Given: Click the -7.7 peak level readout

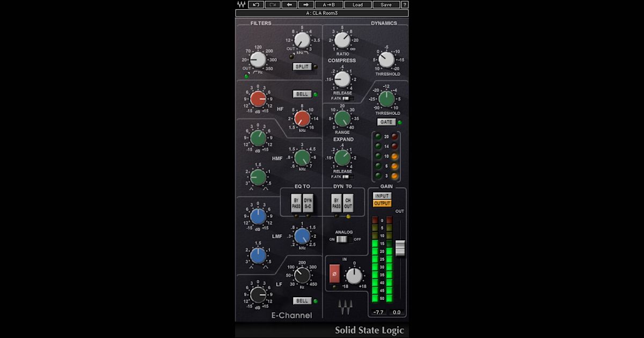Looking at the screenshot, I should (x=379, y=312).
